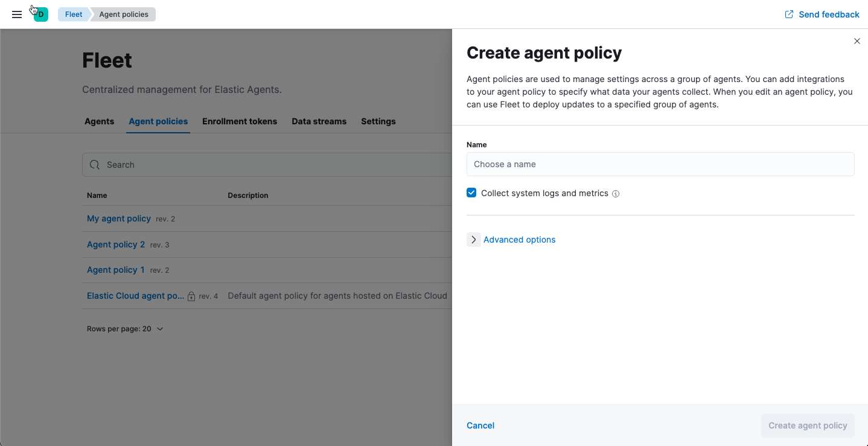Screen dimensions: 868x446
Task: Click the Send feedback external link icon
Action: 789,14
